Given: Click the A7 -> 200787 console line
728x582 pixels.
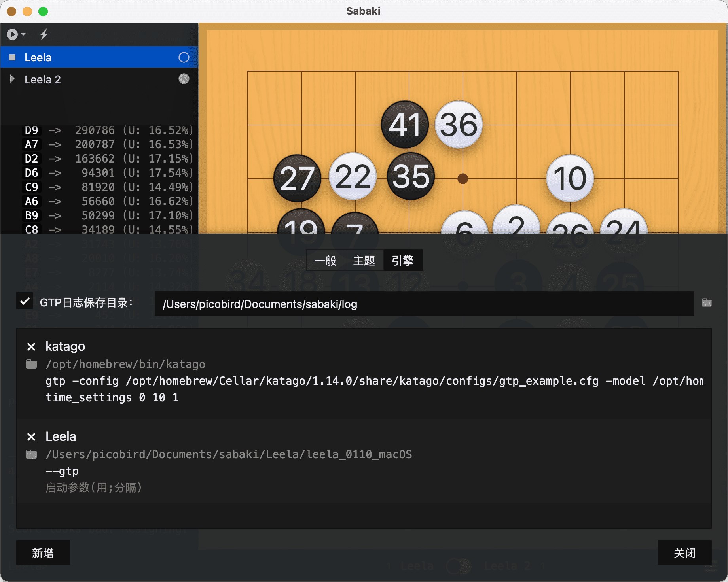Looking at the screenshot, I should pyautogui.click(x=108, y=145).
